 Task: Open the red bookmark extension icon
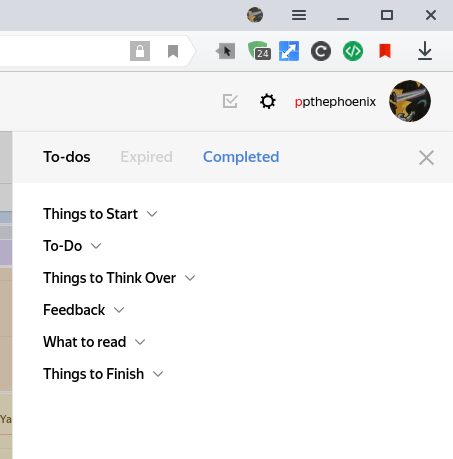pyautogui.click(x=385, y=51)
